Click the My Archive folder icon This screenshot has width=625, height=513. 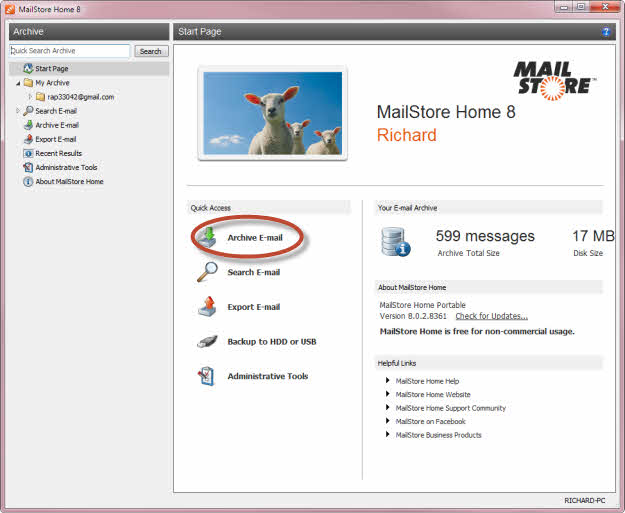(28, 83)
